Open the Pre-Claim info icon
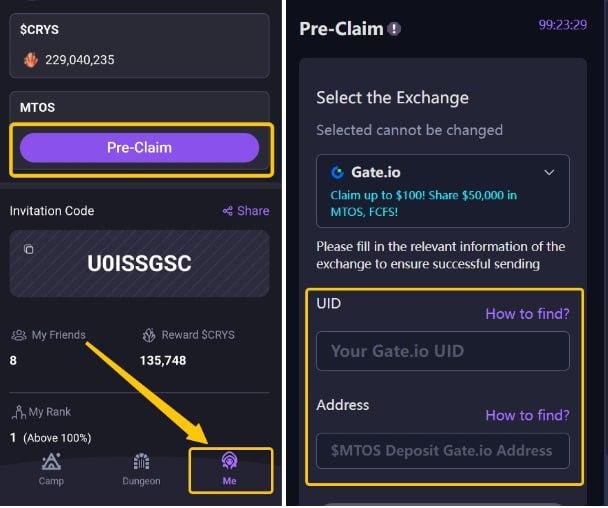 [394, 29]
